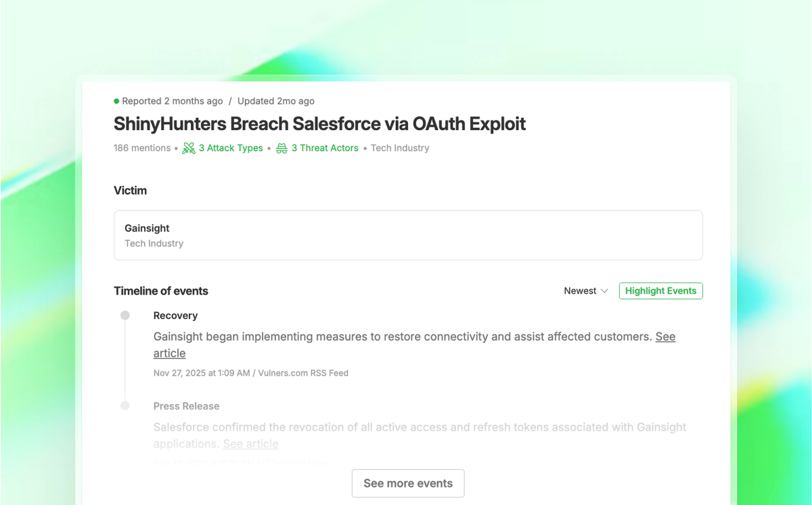Open the 3 Threat Actors link
The height and width of the screenshot is (505, 812).
tap(325, 148)
